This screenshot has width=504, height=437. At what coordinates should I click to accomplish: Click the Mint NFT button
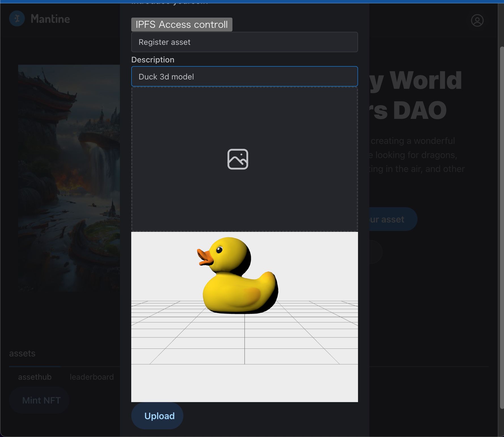[x=39, y=400]
